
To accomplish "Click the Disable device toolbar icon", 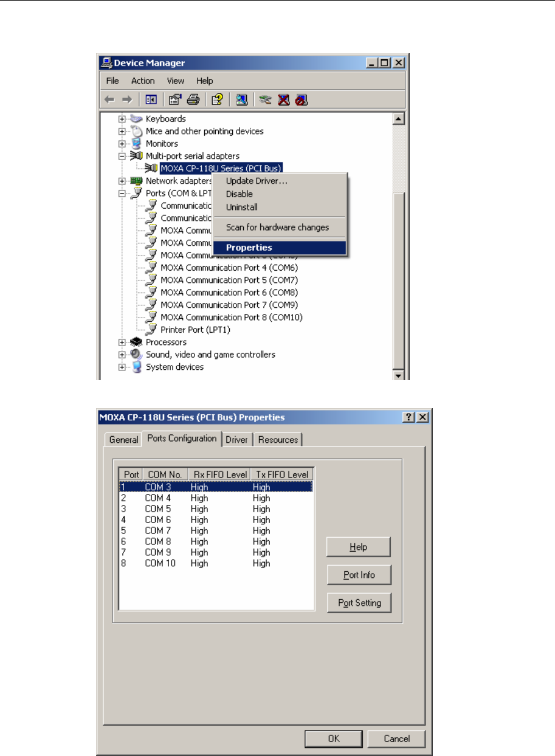I will coord(302,100).
